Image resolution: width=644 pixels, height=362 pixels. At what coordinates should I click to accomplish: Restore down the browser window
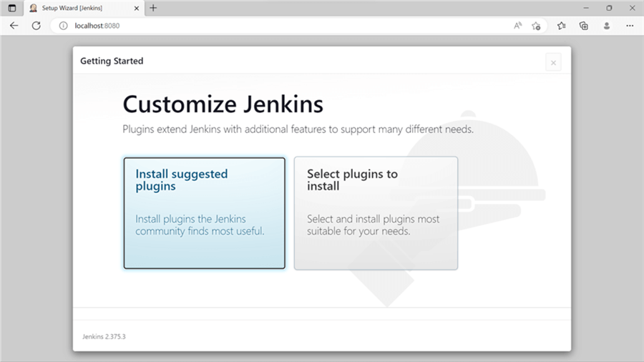pyautogui.click(x=609, y=8)
